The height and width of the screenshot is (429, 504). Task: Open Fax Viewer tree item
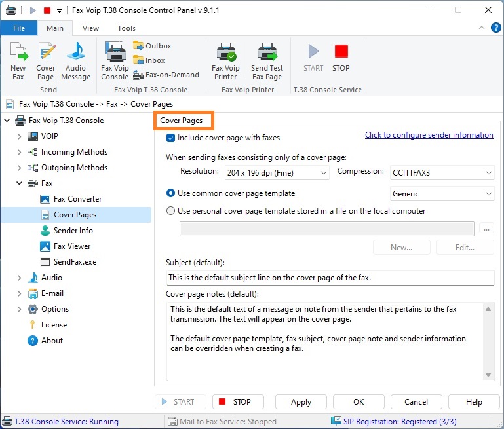click(72, 246)
